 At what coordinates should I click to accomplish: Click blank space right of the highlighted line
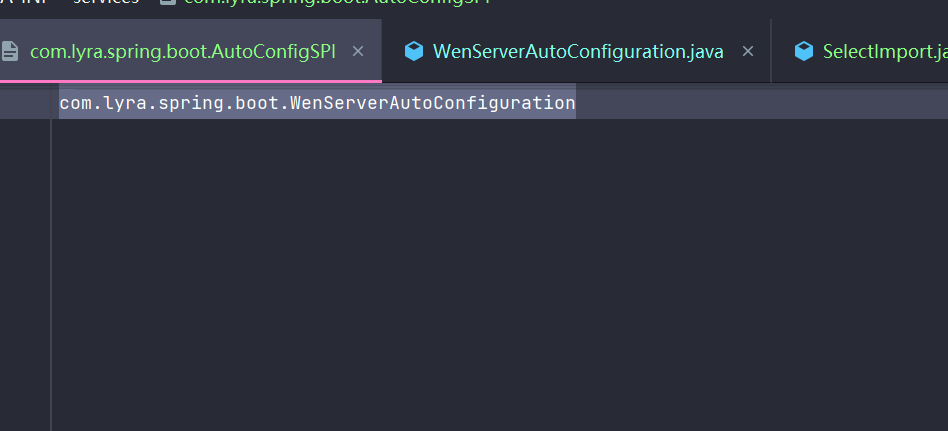point(760,103)
